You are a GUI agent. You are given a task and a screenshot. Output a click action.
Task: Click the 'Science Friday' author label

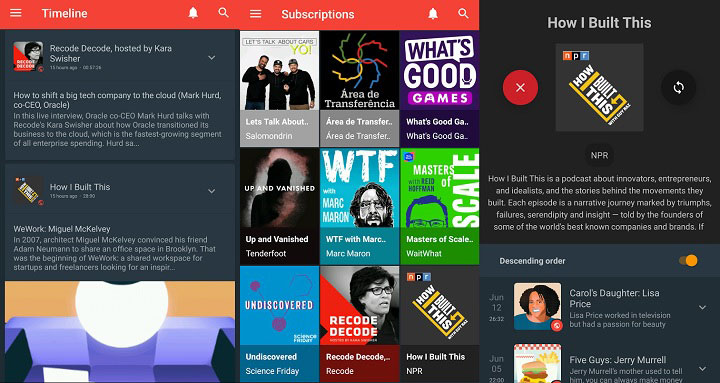coord(272,371)
